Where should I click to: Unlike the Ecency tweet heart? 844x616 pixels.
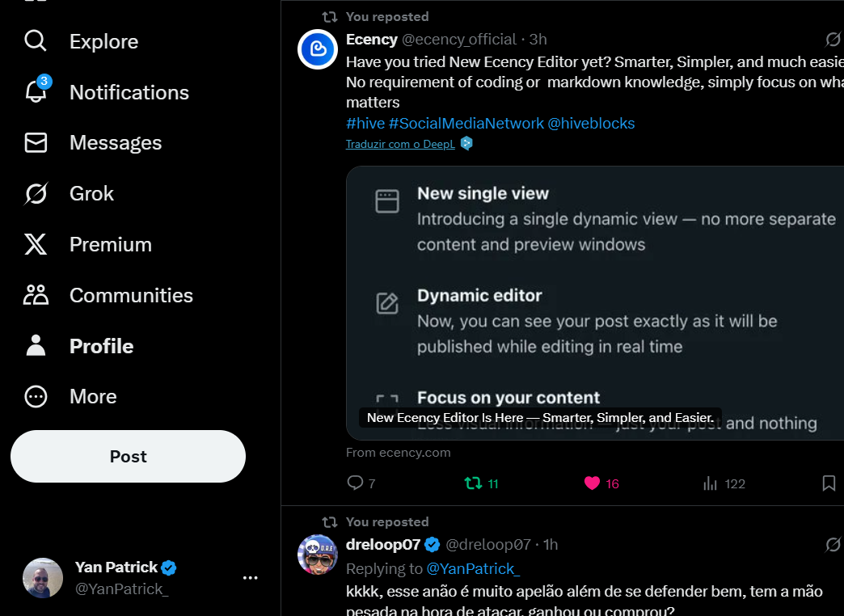[601, 483]
